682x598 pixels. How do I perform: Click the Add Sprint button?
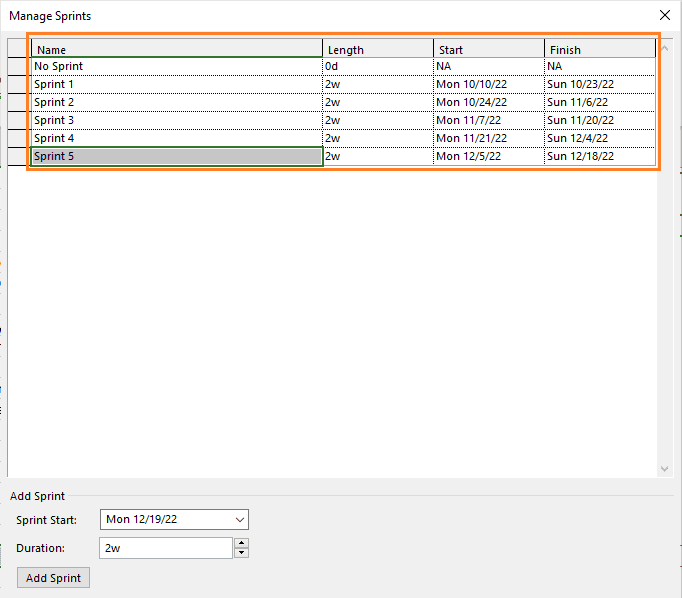pos(53,578)
